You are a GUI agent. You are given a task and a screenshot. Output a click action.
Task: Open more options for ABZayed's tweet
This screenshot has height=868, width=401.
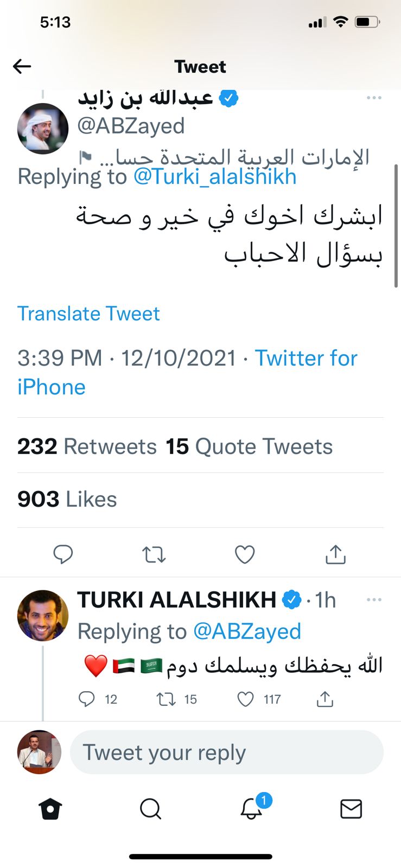(x=374, y=98)
